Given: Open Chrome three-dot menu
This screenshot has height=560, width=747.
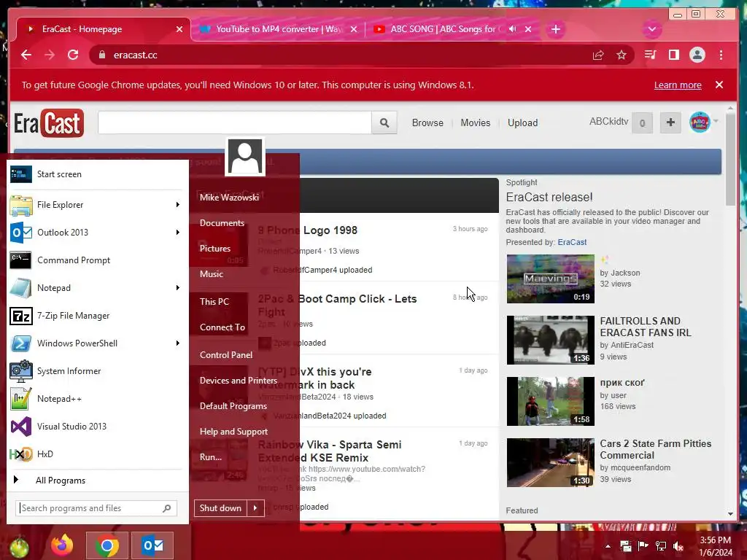Looking at the screenshot, I should (721, 55).
